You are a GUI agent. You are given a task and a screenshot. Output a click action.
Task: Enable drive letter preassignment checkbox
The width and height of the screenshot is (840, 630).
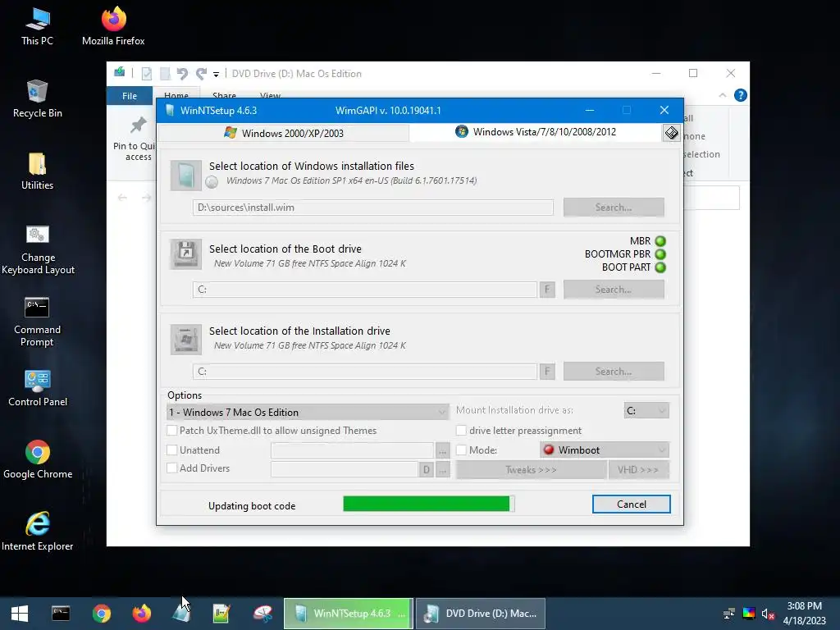coord(461,430)
